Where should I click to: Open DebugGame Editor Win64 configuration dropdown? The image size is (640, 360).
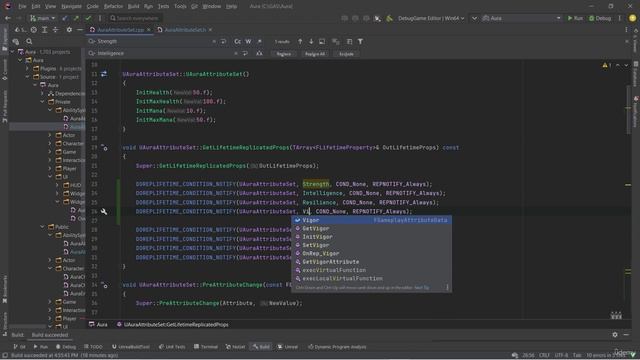pyautogui.click(x=431, y=18)
